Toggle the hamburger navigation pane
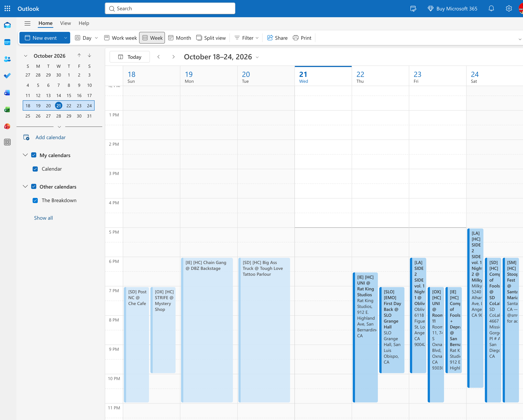The image size is (523, 420). point(27,23)
